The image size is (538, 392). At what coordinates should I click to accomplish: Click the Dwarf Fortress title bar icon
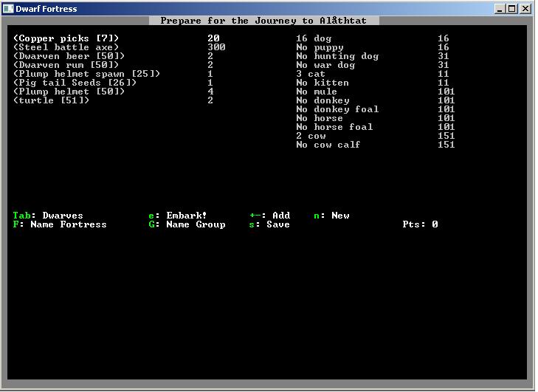tap(8, 9)
